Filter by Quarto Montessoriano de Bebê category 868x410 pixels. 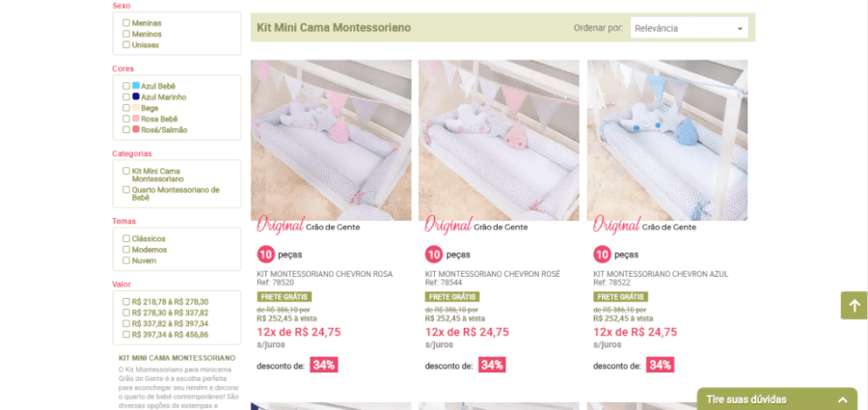click(x=126, y=190)
